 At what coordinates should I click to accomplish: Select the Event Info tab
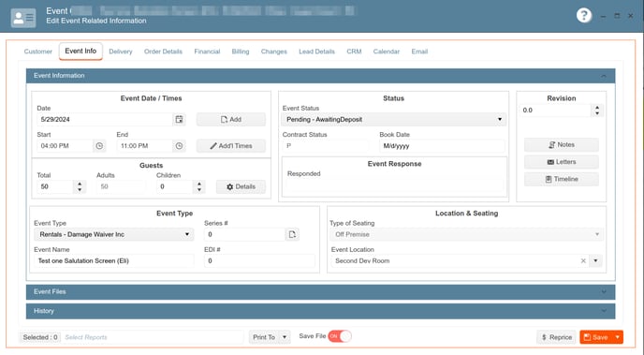80,51
